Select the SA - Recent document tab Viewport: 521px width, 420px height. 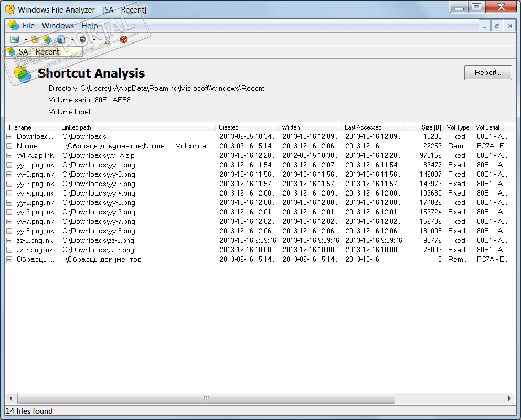[44, 52]
